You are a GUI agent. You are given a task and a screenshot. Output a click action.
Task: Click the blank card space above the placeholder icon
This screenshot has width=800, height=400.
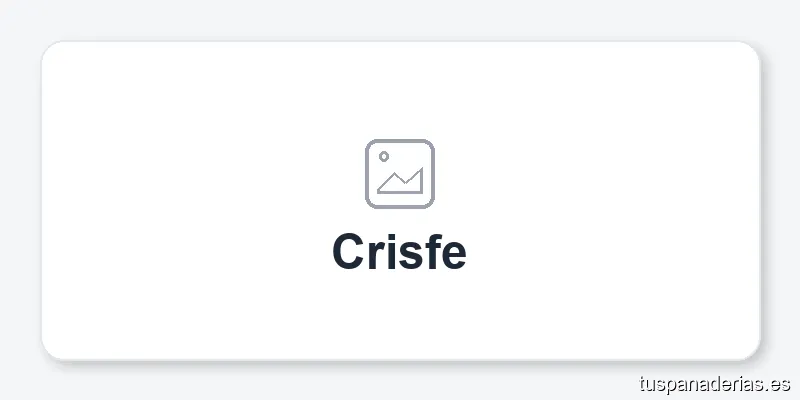pos(400,90)
